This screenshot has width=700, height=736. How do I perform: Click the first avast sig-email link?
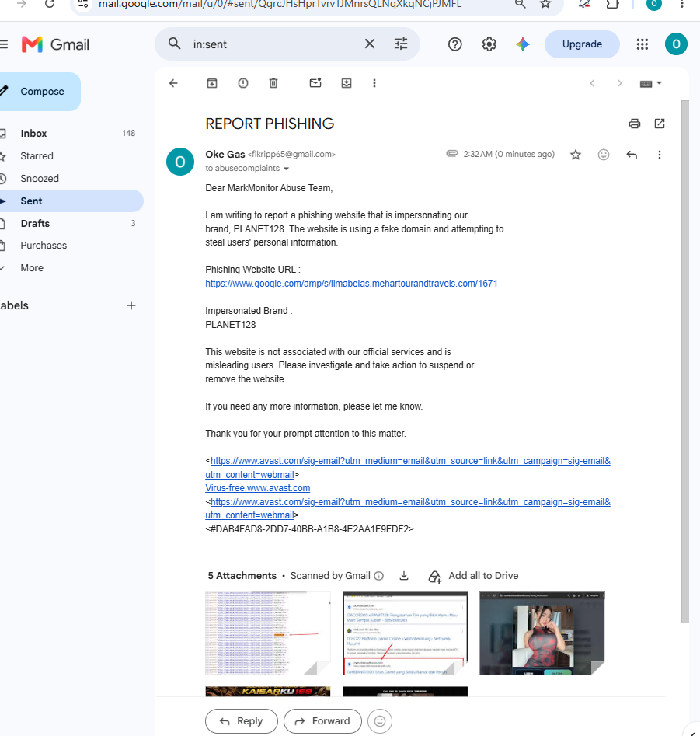pos(408,461)
